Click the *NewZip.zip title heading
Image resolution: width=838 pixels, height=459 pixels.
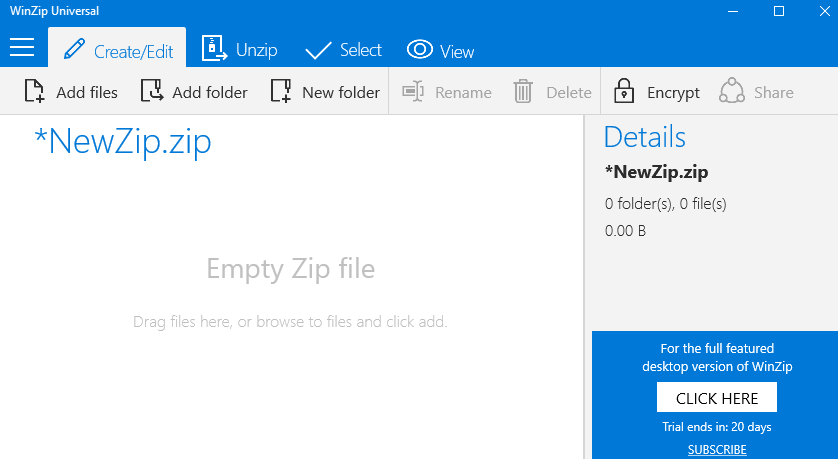click(x=123, y=143)
